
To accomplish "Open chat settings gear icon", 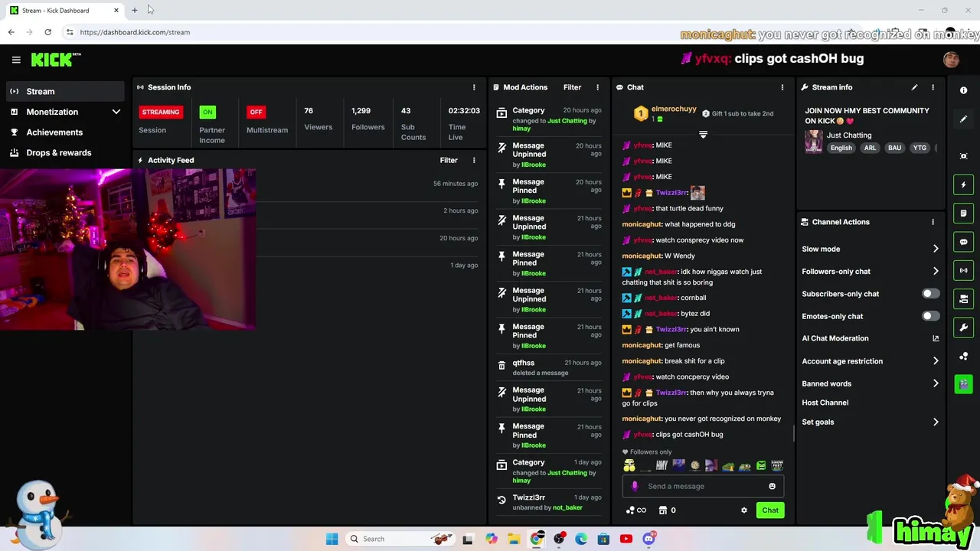I will (743, 510).
